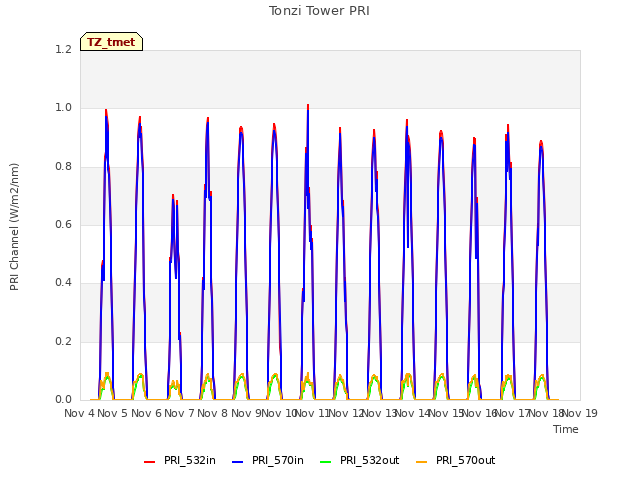Click the tallest PRI_532in peak near Nov 11
Image resolution: width=640 pixels, height=480 pixels.
(x=308, y=106)
